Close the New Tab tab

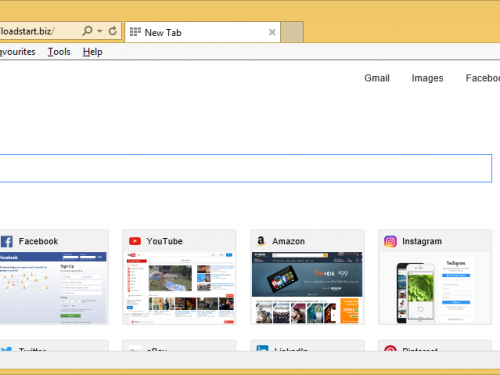click(x=272, y=32)
